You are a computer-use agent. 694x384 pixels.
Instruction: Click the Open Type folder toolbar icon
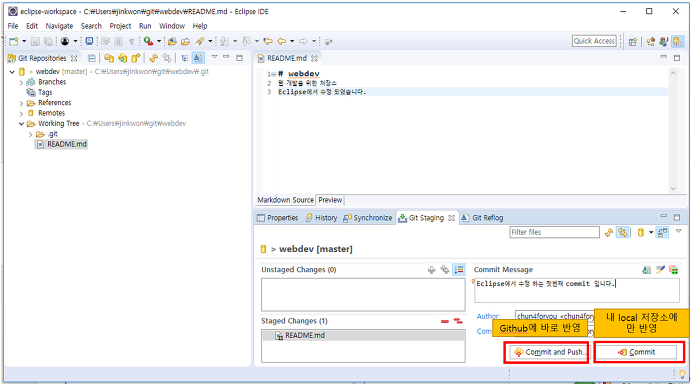[x=172, y=41]
